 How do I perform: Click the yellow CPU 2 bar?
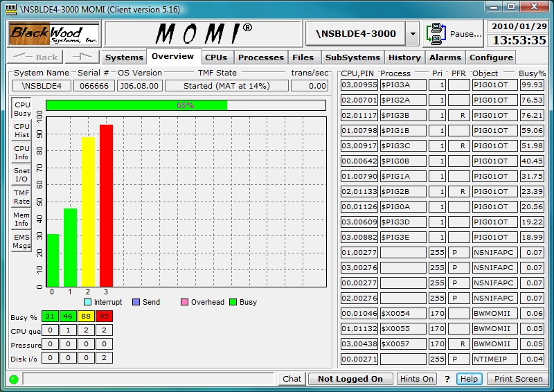pos(89,211)
